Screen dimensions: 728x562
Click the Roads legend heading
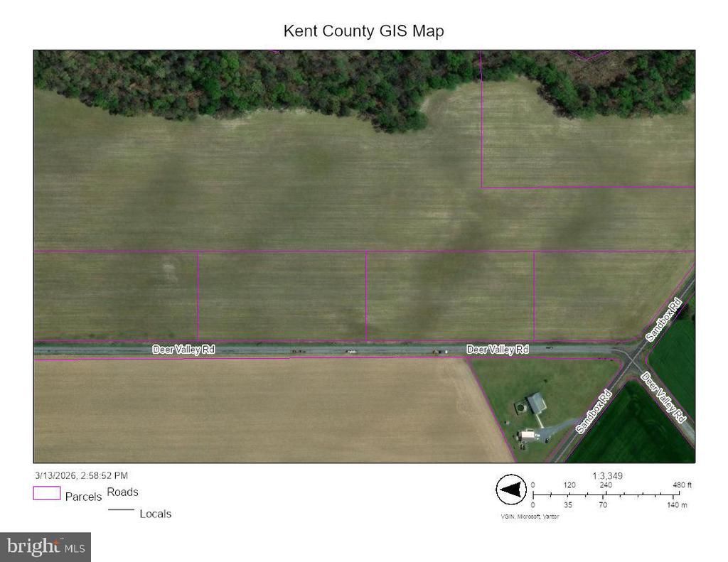click(122, 492)
